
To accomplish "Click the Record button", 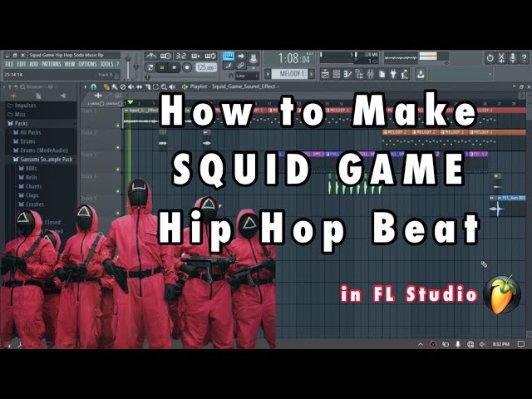I will pos(186,67).
